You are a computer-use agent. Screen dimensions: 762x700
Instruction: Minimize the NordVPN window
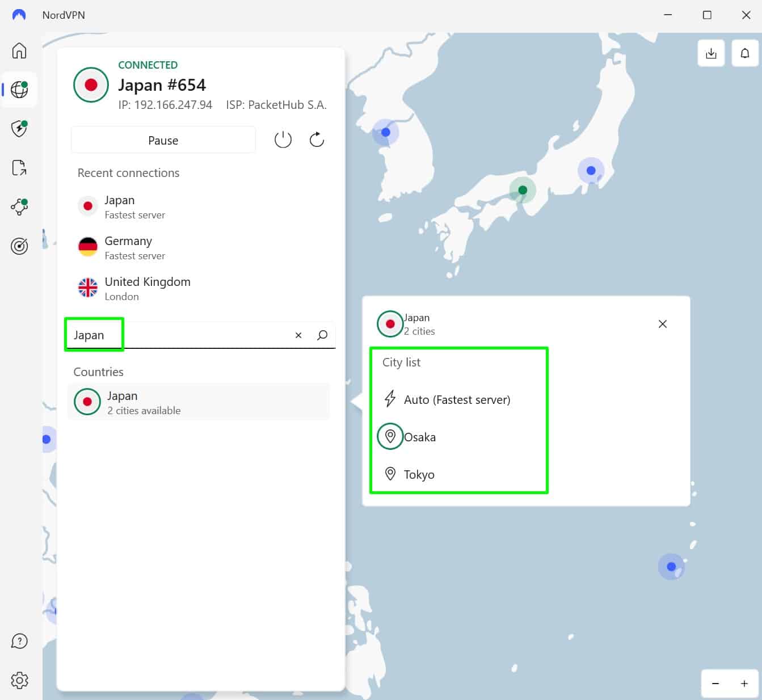point(668,15)
